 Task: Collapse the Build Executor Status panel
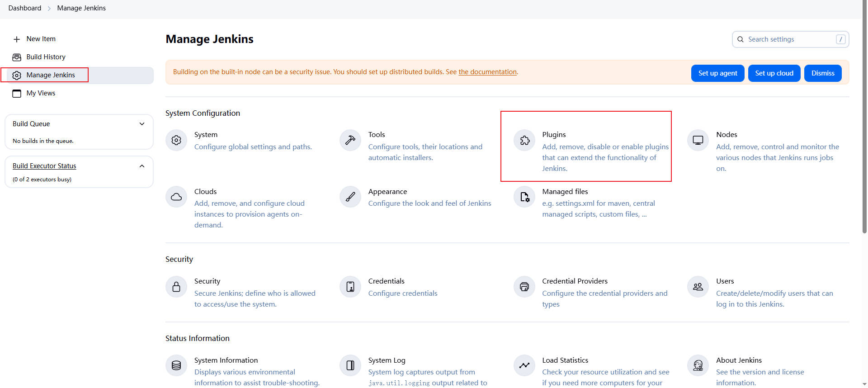[x=142, y=166]
